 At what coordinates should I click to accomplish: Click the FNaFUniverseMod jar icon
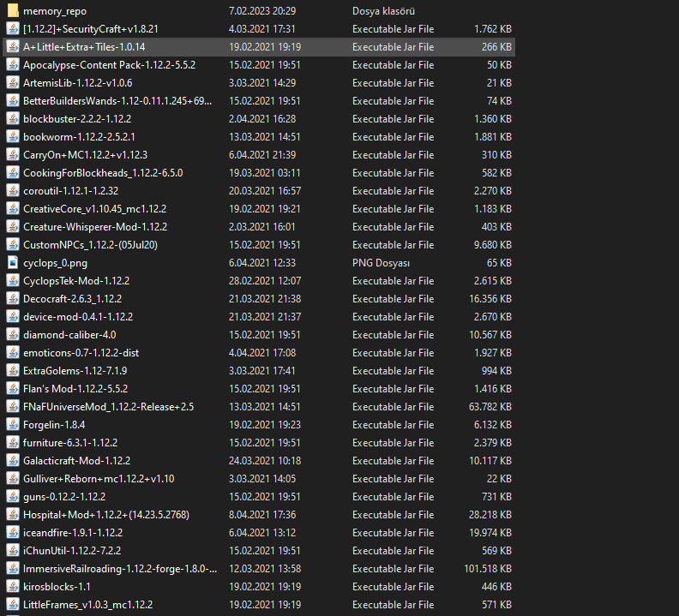(x=13, y=407)
